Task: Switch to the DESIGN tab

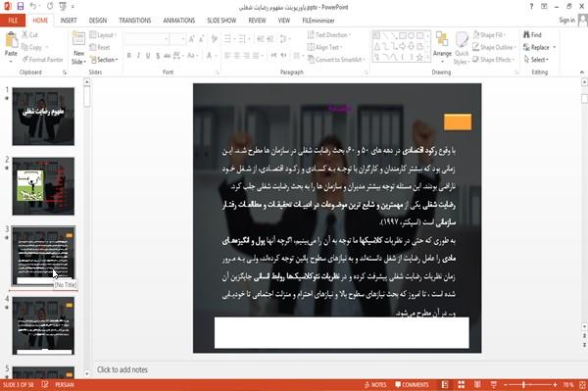Action: pos(98,21)
